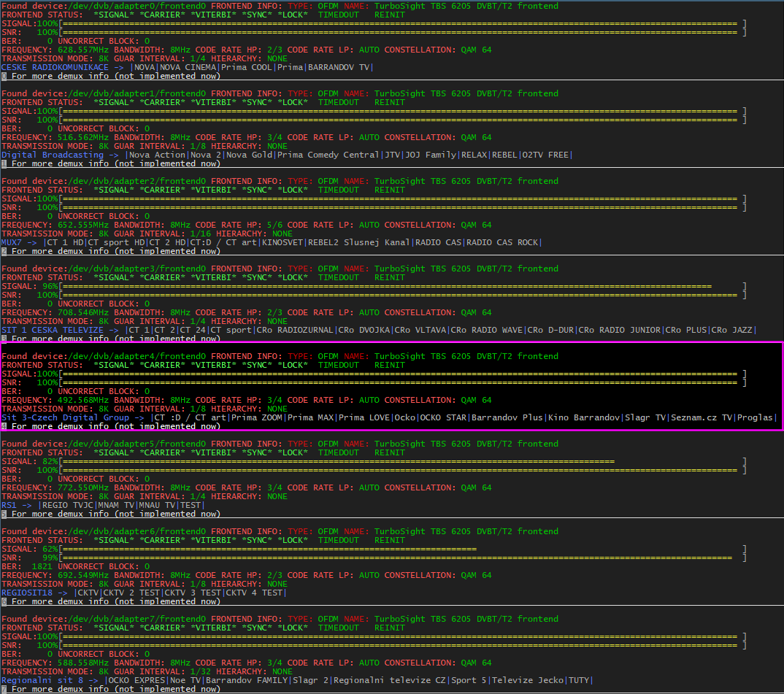This screenshot has height=694, width=784.
Task: Click the Sit 3-Czech Digital Group name
Action: click(x=66, y=417)
